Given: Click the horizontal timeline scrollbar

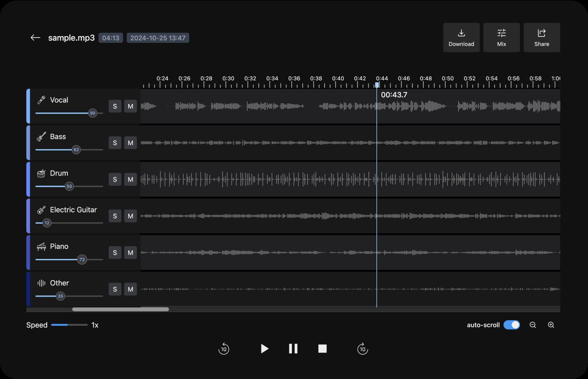Looking at the screenshot, I should coord(120,309).
